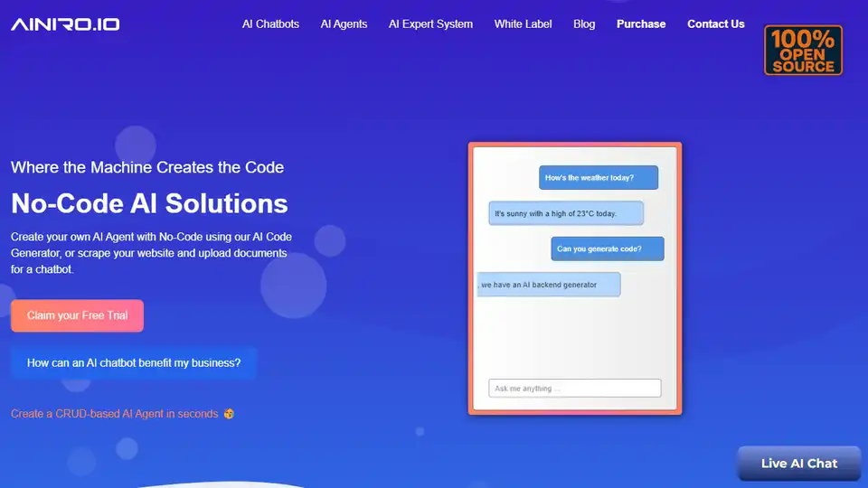Viewport: 868px width, 488px height.
Task: Click the emoji after the CRUD link
Action: pos(229,414)
